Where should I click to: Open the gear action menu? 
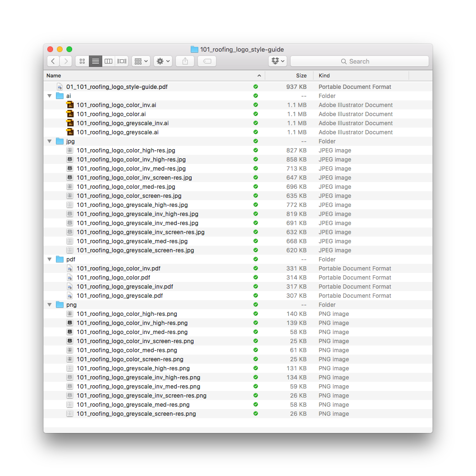pyautogui.click(x=163, y=61)
